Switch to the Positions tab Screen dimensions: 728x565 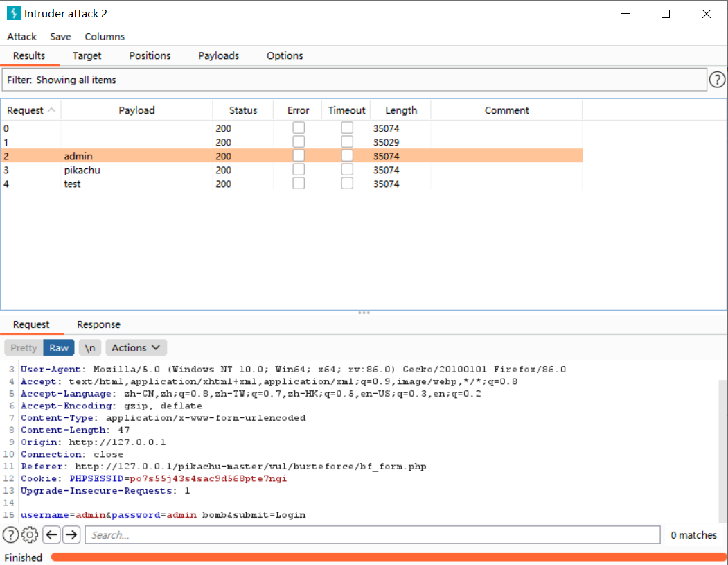(150, 55)
